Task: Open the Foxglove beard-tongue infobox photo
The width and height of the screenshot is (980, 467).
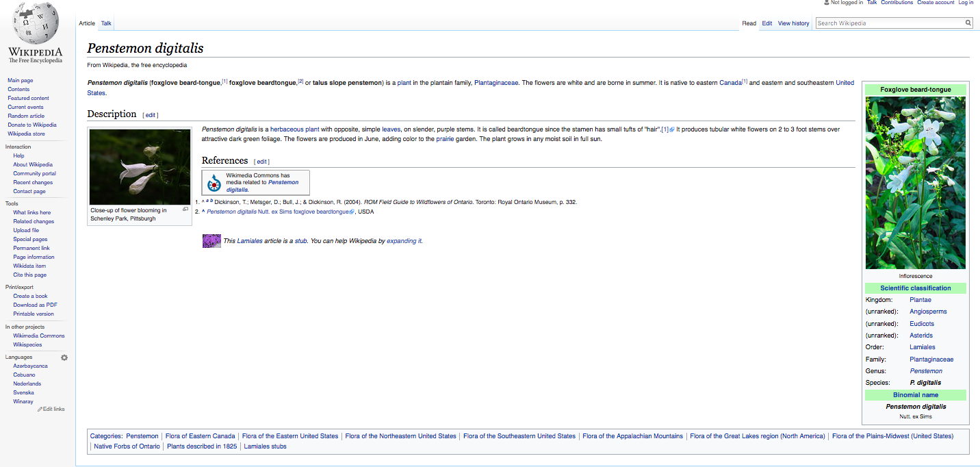Action: tap(915, 183)
